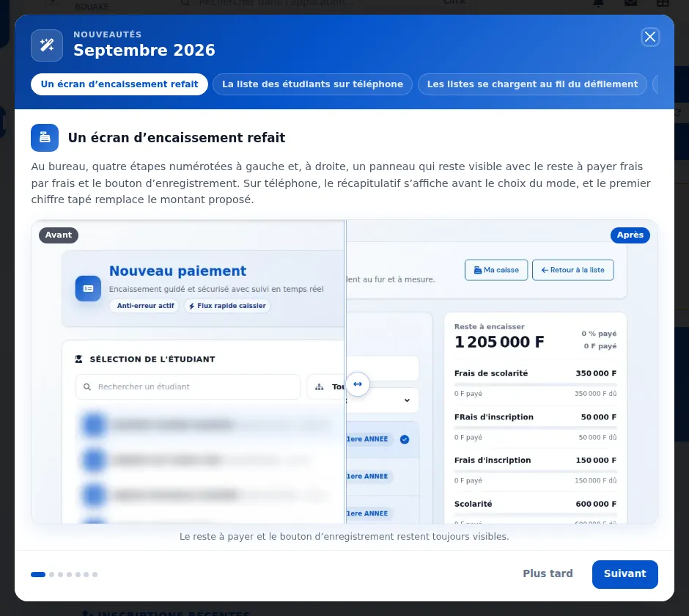The width and height of the screenshot is (689, 616).
Task: Click the progress bar under Frais d'inscription 150 000 F
Action: tap(535, 472)
